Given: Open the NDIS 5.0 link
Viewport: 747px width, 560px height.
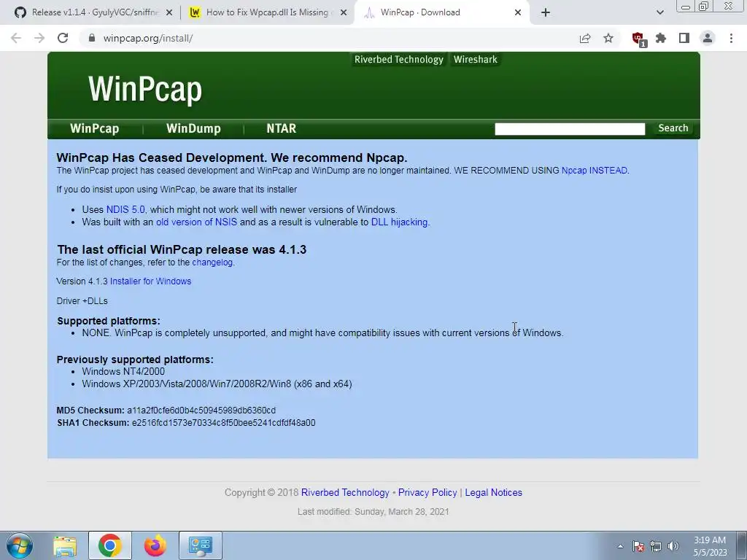Looking at the screenshot, I should [125, 209].
